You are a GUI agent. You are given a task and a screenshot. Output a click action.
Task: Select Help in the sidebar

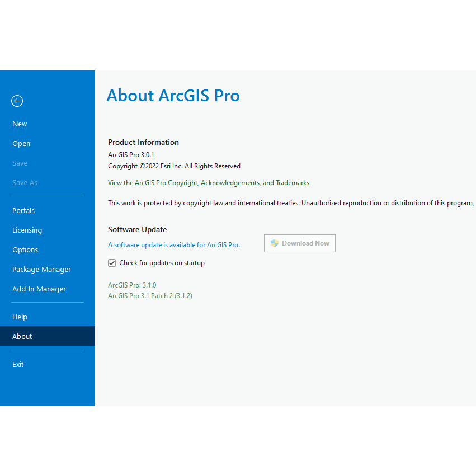coord(20,317)
